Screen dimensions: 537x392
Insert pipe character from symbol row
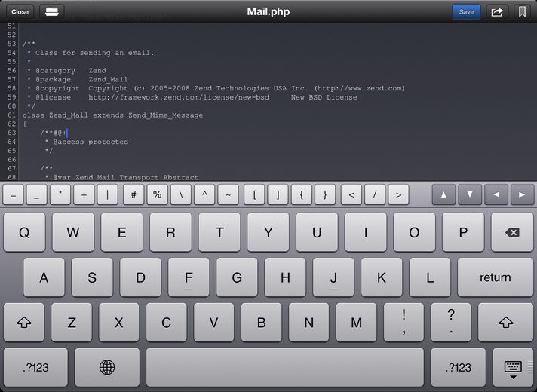click(x=107, y=194)
